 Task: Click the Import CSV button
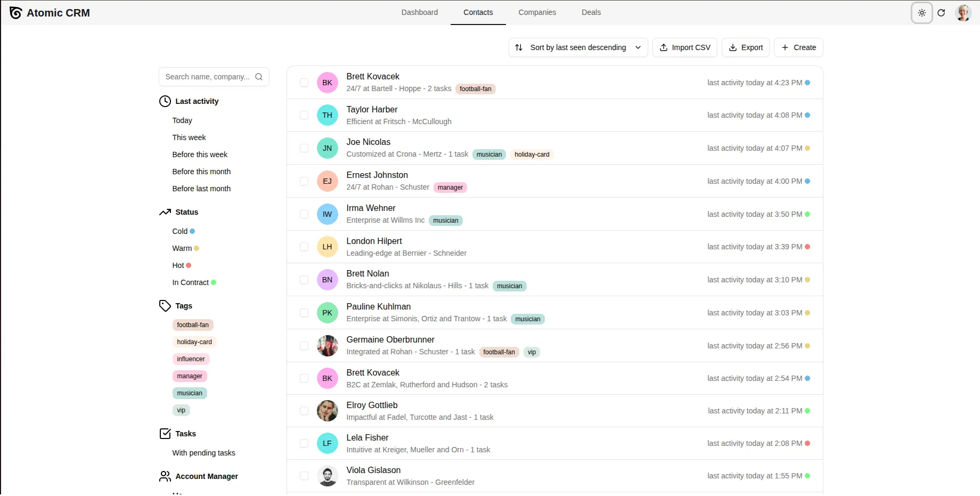pyautogui.click(x=684, y=47)
